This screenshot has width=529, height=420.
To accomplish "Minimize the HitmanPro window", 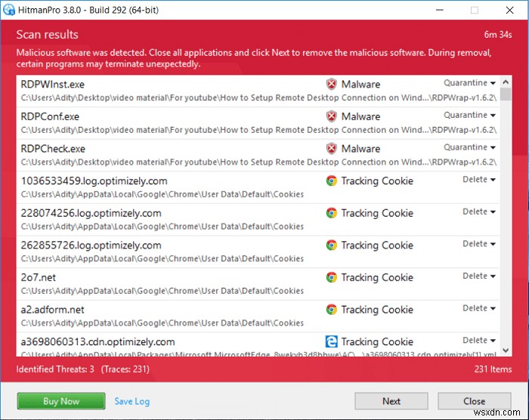I will [x=440, y=10].
